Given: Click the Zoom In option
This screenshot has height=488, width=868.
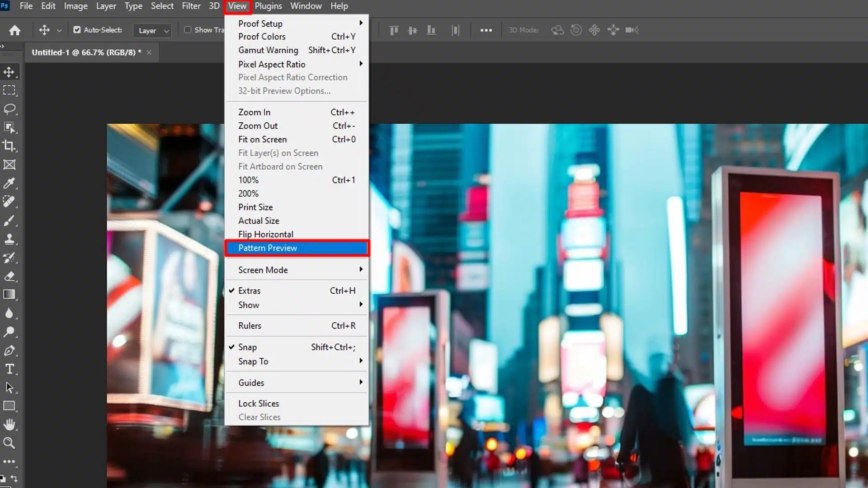Looking at the screenshot, I should [x=254, y=112].
